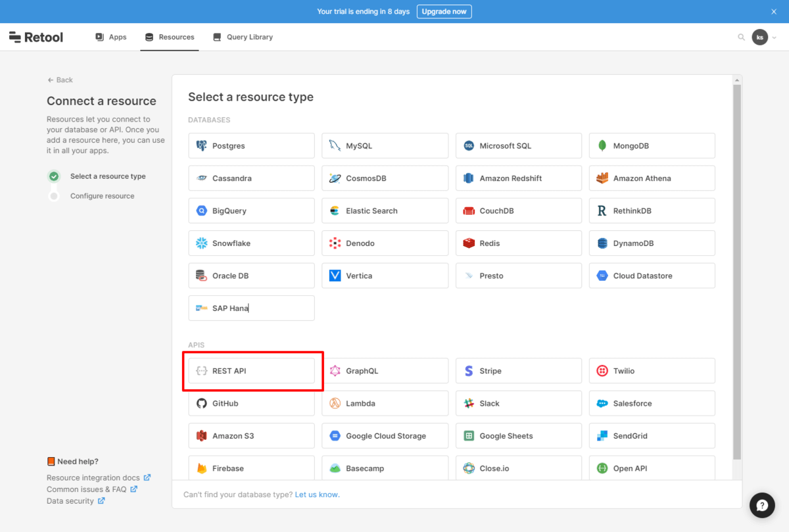Click the Cassandra eye icon
789x532 pixels.
click(201, 178)
